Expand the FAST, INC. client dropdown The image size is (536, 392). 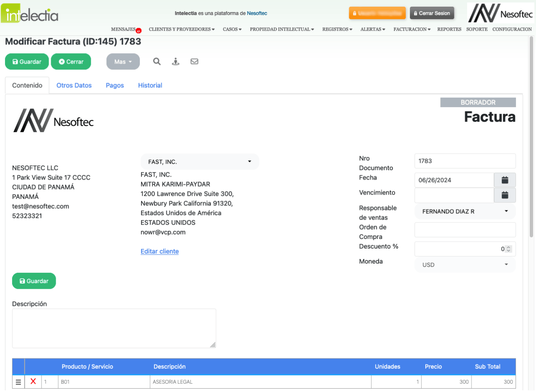200,162
